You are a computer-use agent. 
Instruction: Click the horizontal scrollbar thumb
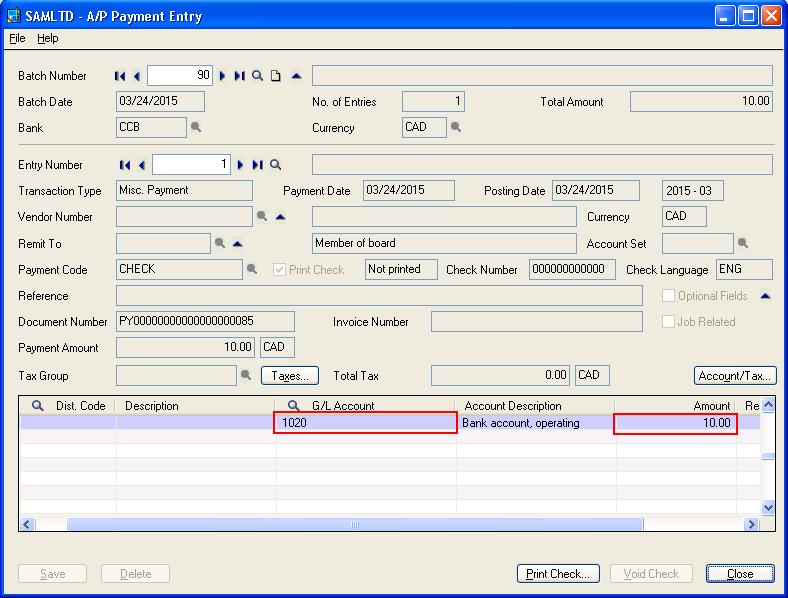[x=355, y=524]
